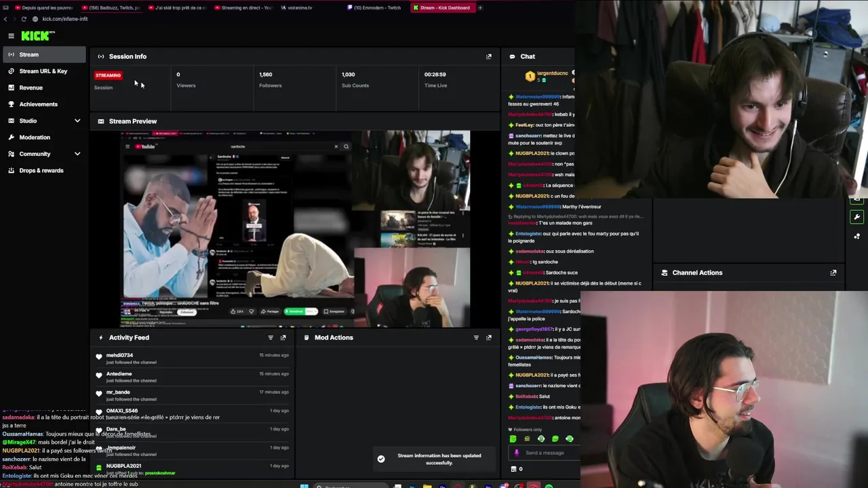Switch to Depuis quand les pauvres tab

click(43, 7)
